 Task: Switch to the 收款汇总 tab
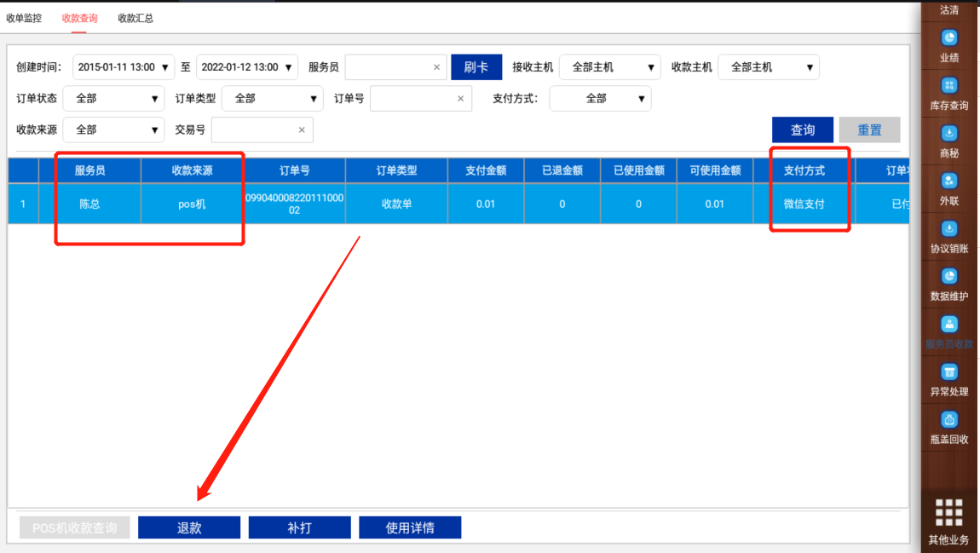(x=135, y=18)
